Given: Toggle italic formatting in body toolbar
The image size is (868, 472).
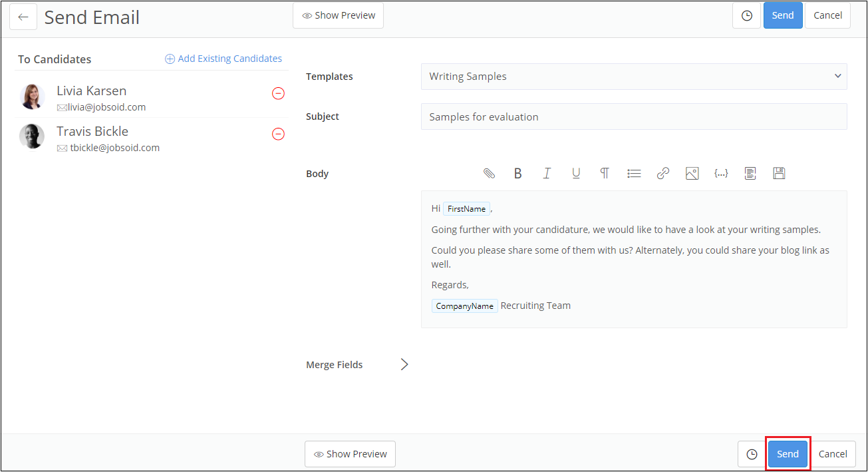Looking at the screenshot, I should point(547,173).
